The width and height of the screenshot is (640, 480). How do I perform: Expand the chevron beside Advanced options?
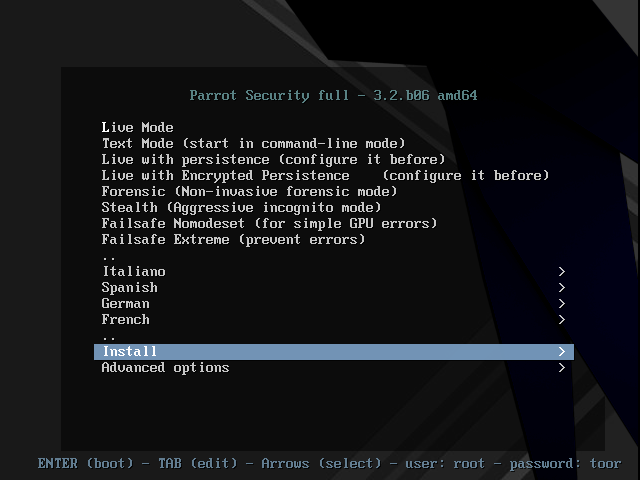[x=562, y=367]
